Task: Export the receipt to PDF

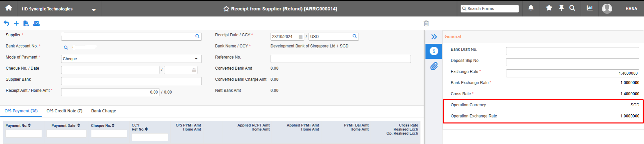Action: pos(26,23)
